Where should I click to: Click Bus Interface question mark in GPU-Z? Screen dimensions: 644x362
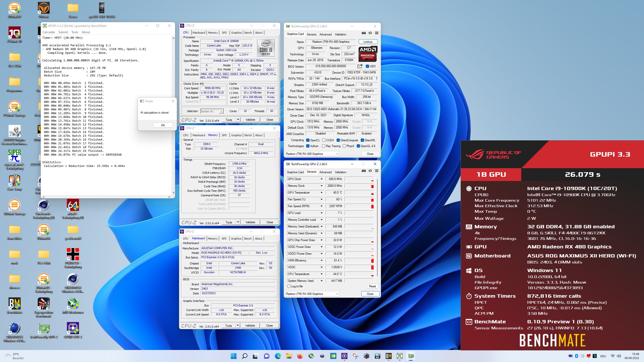click(376, 78)
